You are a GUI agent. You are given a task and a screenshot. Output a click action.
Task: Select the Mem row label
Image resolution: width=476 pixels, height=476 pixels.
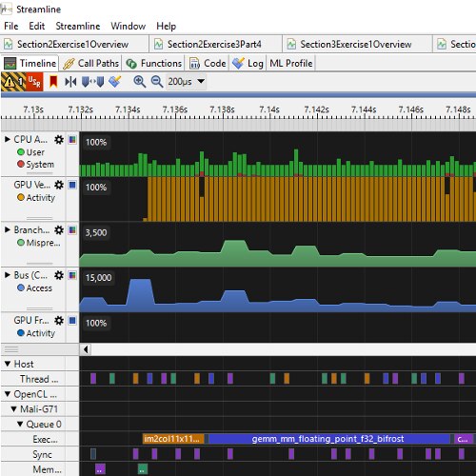(47, 469)
